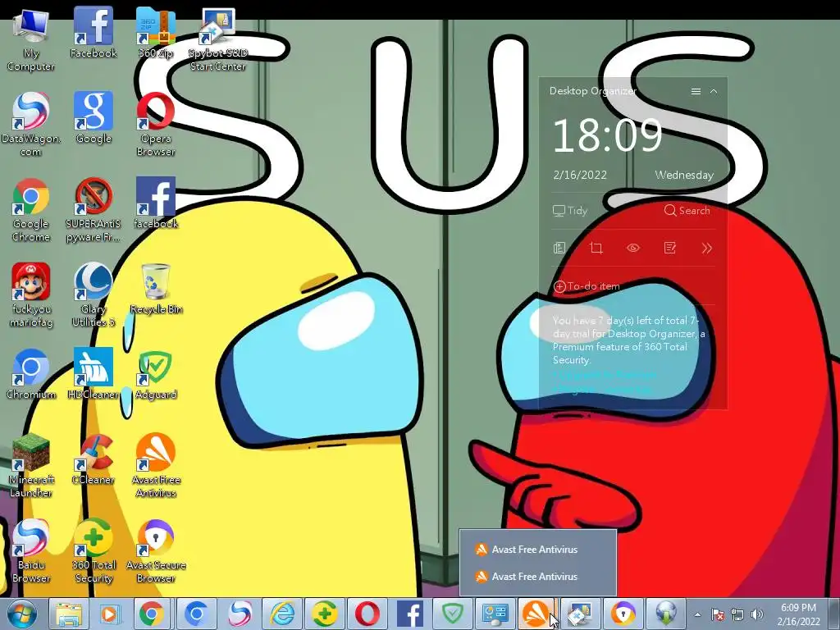Click the Upgrade to Premium link
The image size is (840, 630).
click(x=605, y=374)
